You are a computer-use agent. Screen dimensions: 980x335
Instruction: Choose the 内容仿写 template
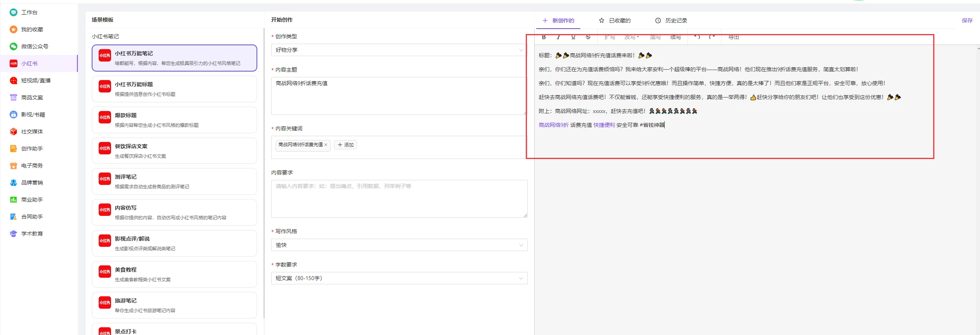point(174,212)
